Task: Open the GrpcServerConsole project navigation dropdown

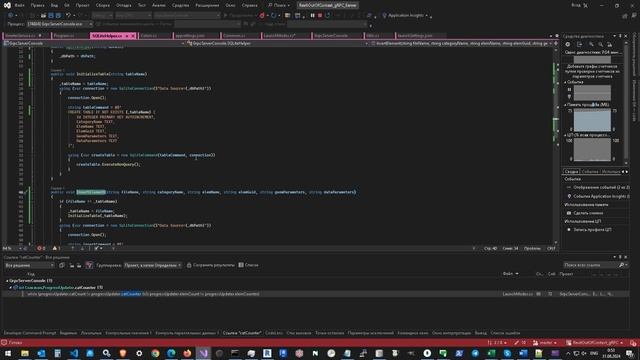Action: pyautogui.click(x=94, y=43)
